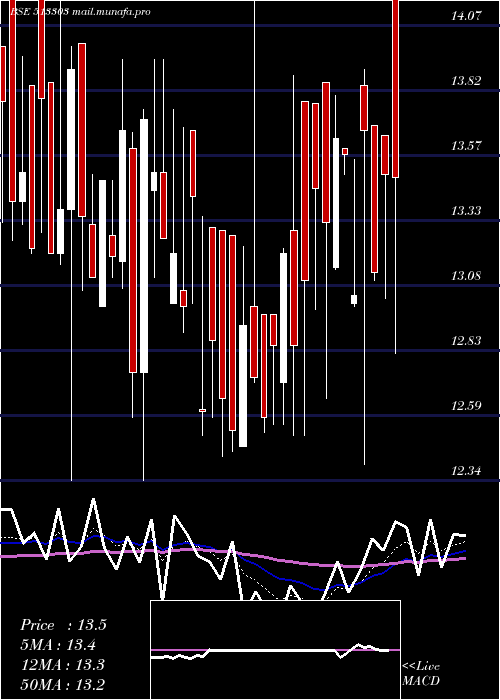Click the '5MA : 13.4' readout

tap(59, 645)
